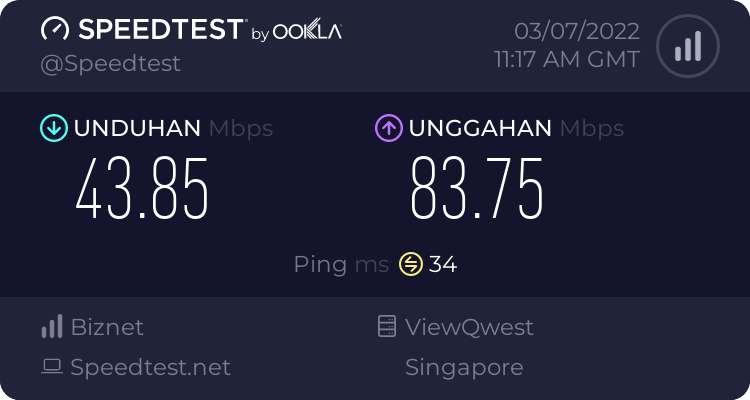The height and width of the screenshot is (400, 750).
Task: Open the Speedtest.net link
Action: point(150,367)
